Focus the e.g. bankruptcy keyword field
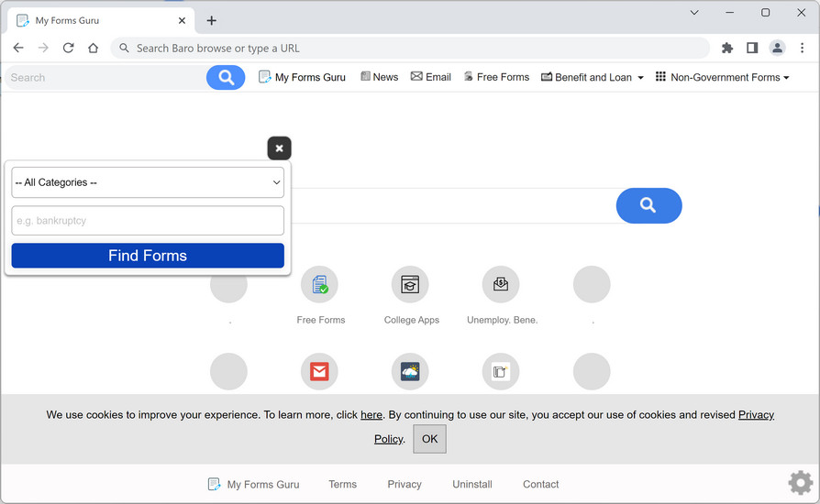The image size is (820, 504). [148, 221]
